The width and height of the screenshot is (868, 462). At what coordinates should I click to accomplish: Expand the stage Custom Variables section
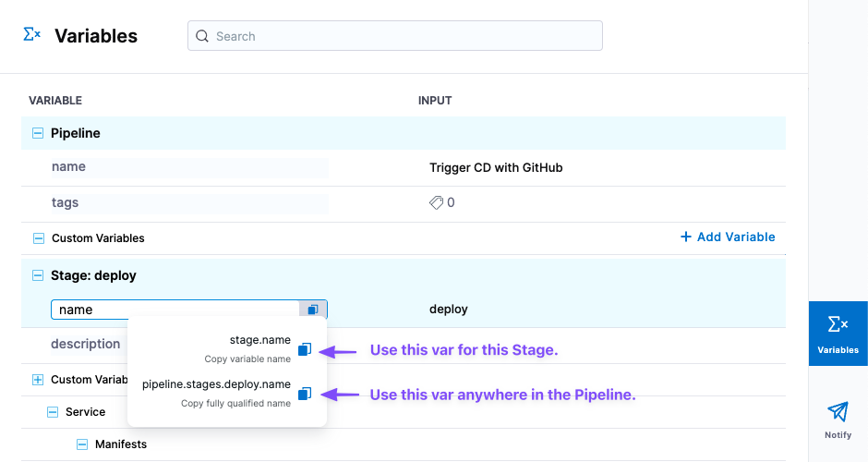[38, 380]
